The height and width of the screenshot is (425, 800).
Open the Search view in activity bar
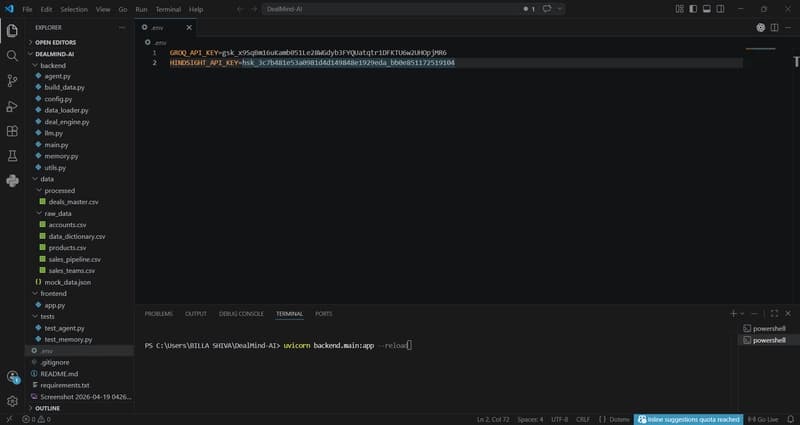(12, 55)
